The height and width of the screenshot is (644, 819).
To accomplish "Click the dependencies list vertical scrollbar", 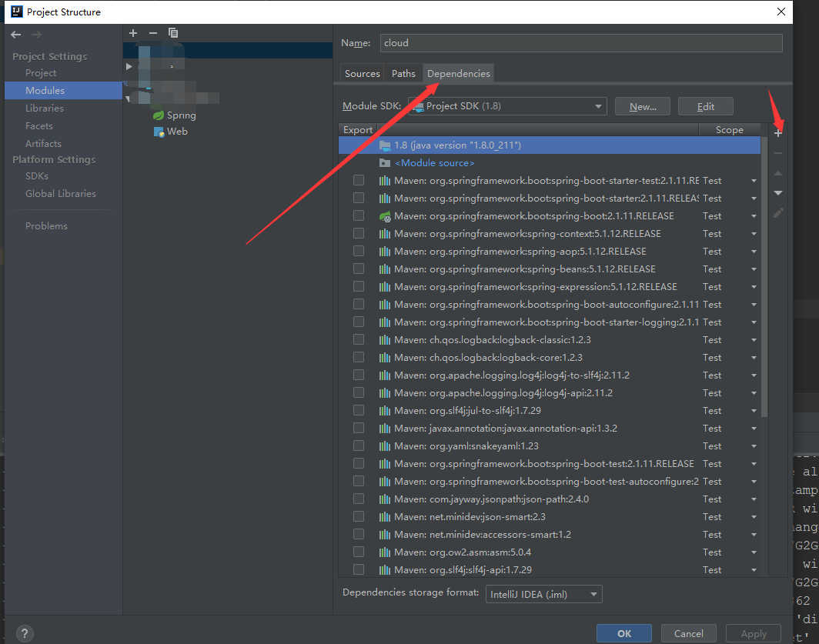I will pyautogui.click(x=764, y=277).
